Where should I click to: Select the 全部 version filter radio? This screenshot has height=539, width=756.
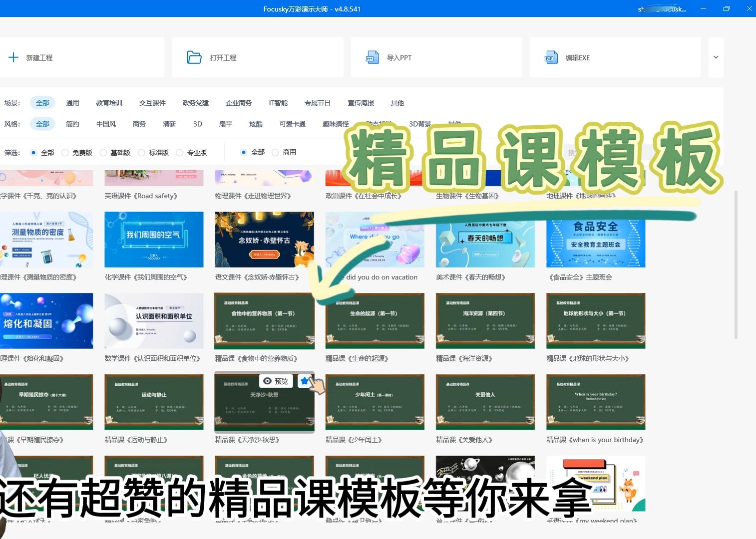pyautogui.click(x=33, y=153)
